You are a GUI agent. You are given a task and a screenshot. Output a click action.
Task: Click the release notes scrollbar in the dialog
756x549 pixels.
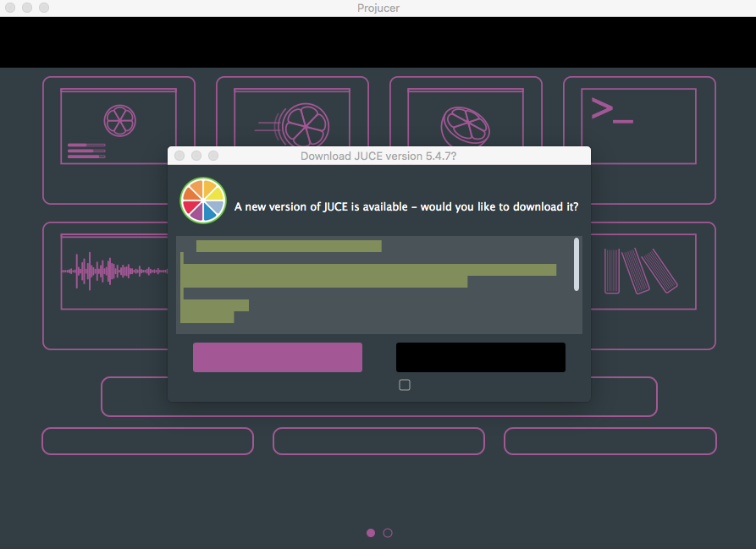(x=577, y=265)
